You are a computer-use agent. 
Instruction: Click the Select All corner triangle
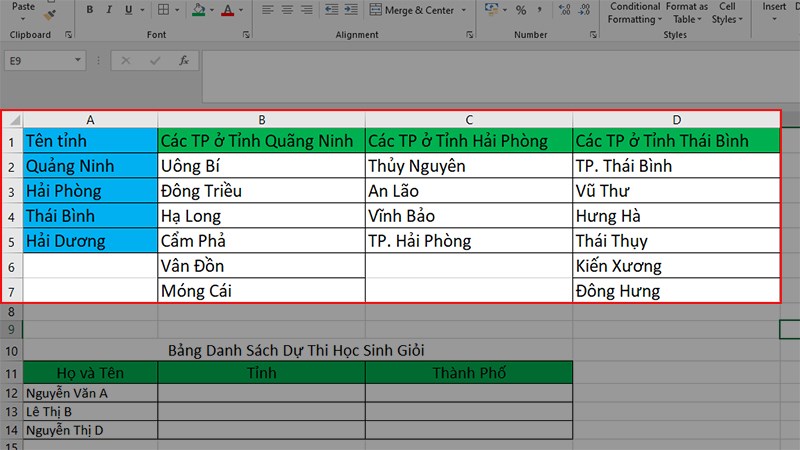(13, 120)
